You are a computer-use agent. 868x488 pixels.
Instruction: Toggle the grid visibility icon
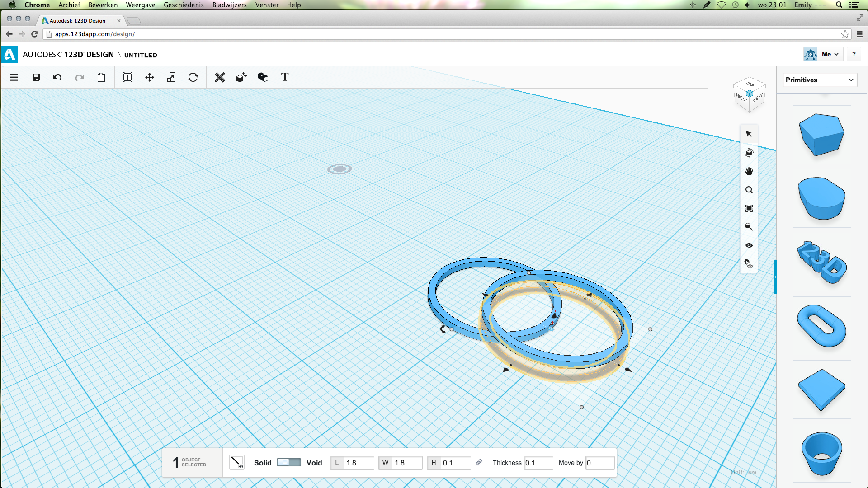pyautogui.click(x=750, y=245)
